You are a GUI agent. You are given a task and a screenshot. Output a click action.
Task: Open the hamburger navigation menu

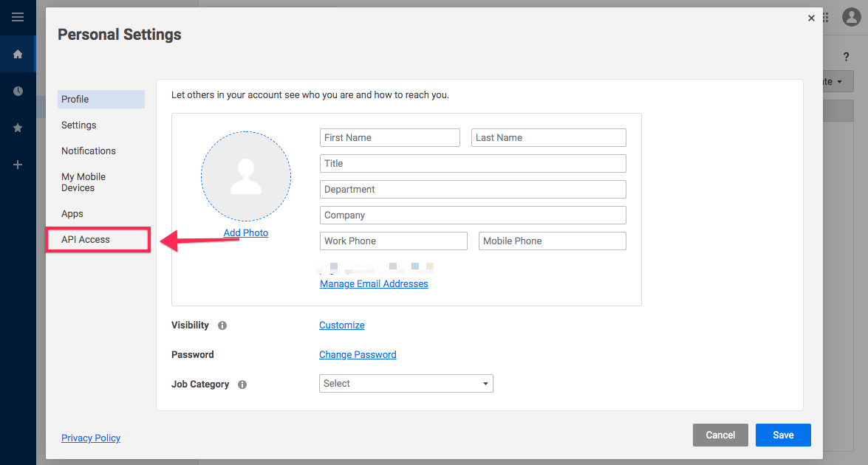[x=18, y=18]
